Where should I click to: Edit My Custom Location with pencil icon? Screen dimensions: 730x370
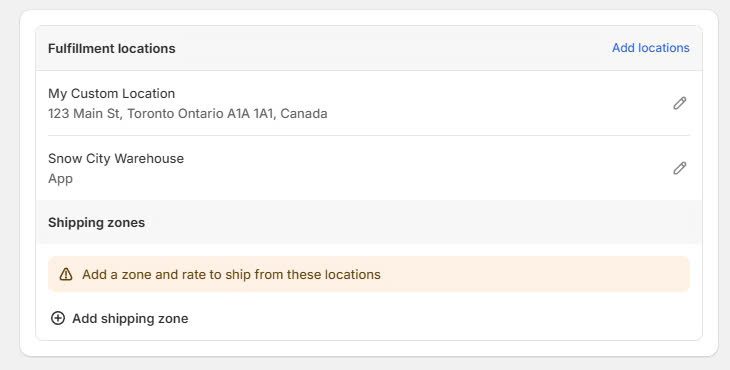click(x=679, y=103)
